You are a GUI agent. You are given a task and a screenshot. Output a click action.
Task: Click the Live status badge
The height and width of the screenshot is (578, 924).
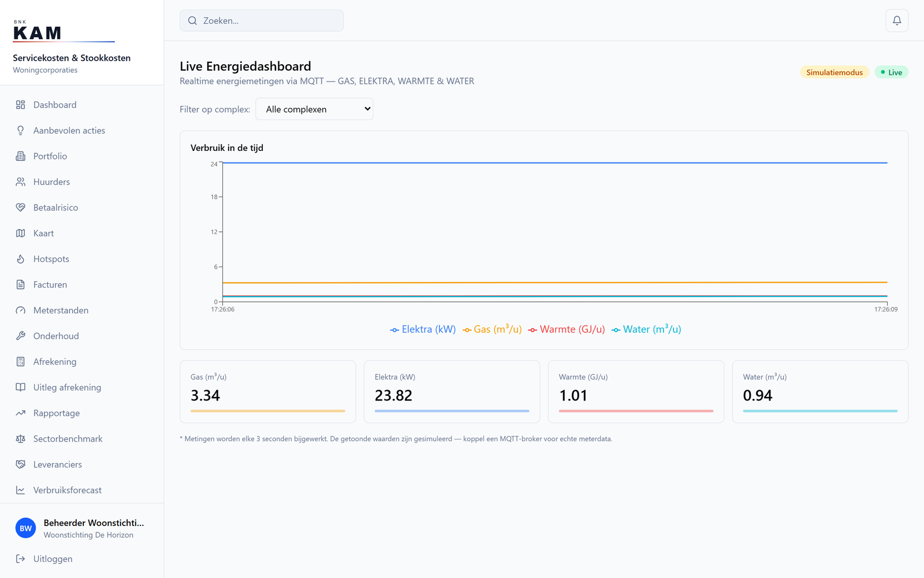click(892, 72)
